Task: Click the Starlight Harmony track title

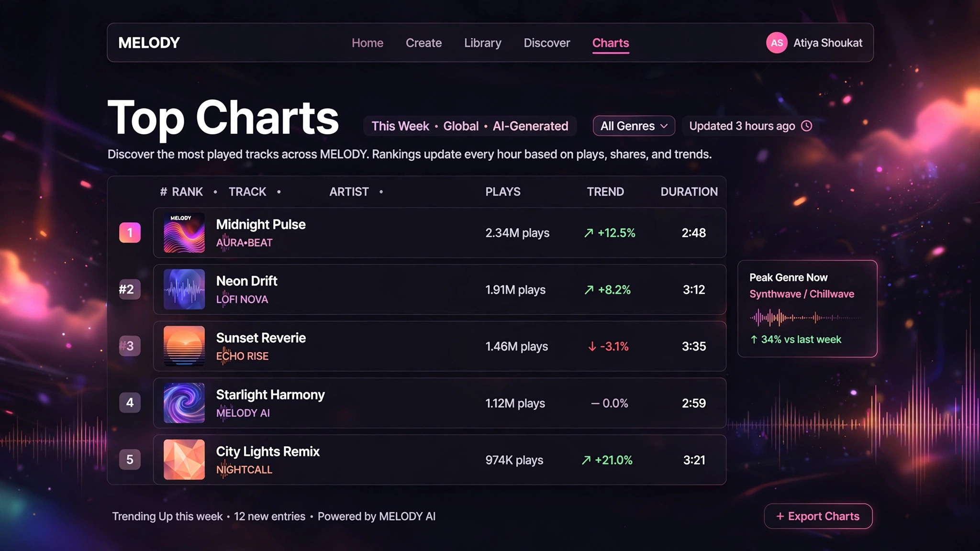Action: click(270, 395)
